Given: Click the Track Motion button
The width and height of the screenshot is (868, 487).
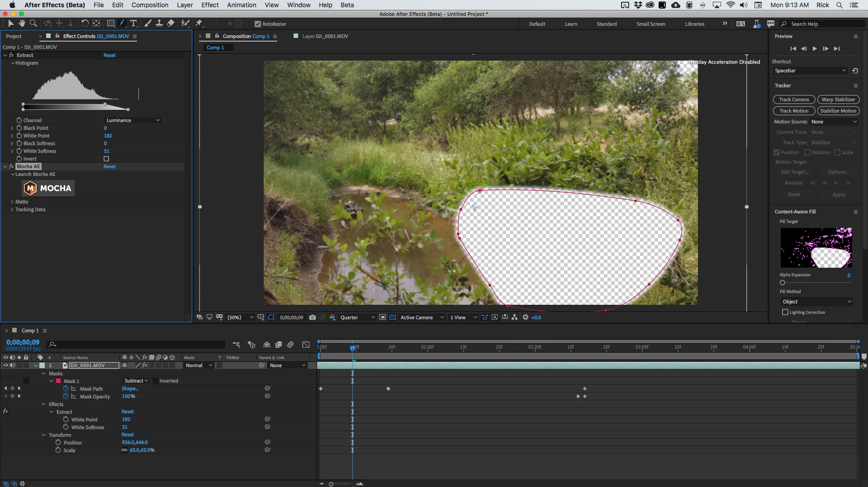Looking at the screenshot, I should coord(794,111).
